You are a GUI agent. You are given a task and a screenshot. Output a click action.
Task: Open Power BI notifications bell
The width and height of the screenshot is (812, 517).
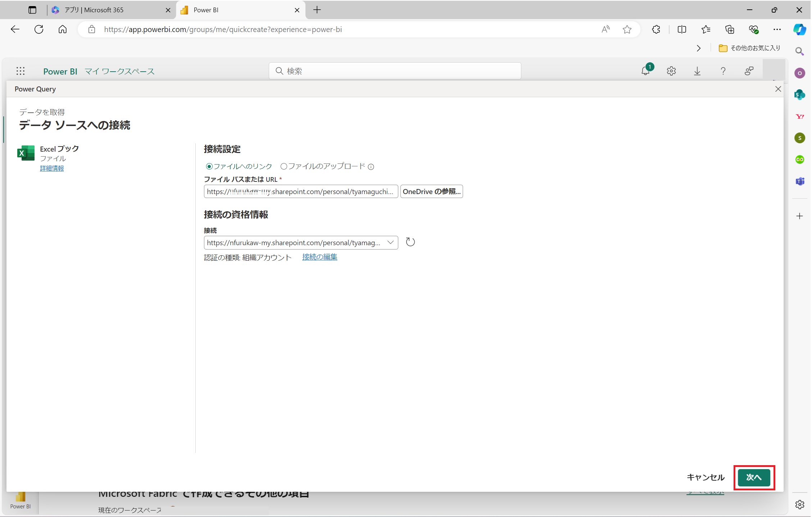pyautogui.click(x=646, y=71)
